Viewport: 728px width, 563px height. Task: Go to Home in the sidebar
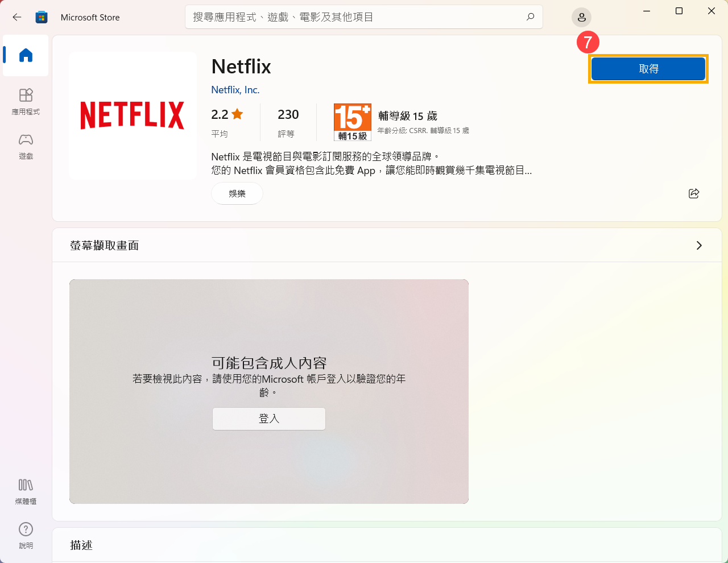coord(26,55)
